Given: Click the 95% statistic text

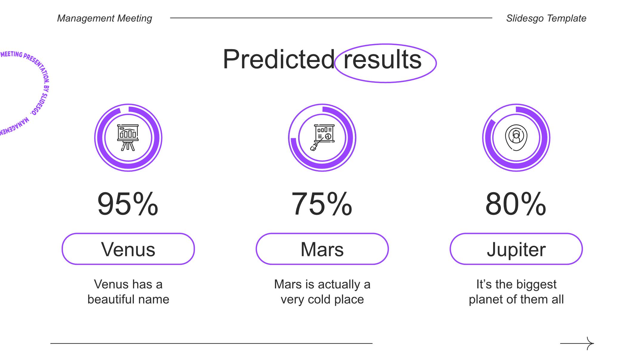Looking at the screenshot, I should [128, 204].
